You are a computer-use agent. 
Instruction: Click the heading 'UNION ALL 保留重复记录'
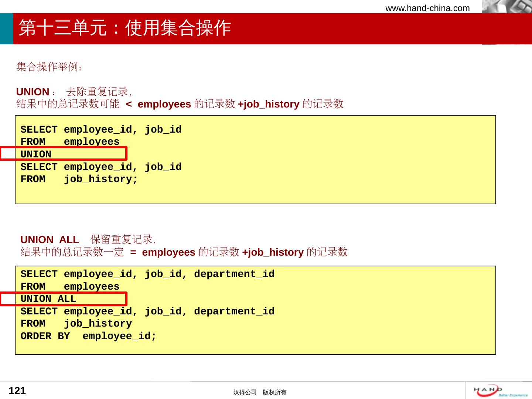coord(88,239)
